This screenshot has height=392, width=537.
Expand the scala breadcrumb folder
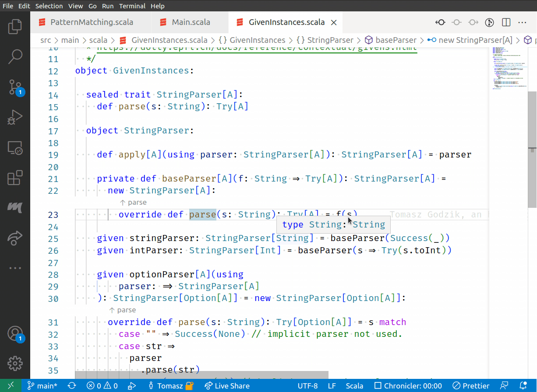pos(98,40)
